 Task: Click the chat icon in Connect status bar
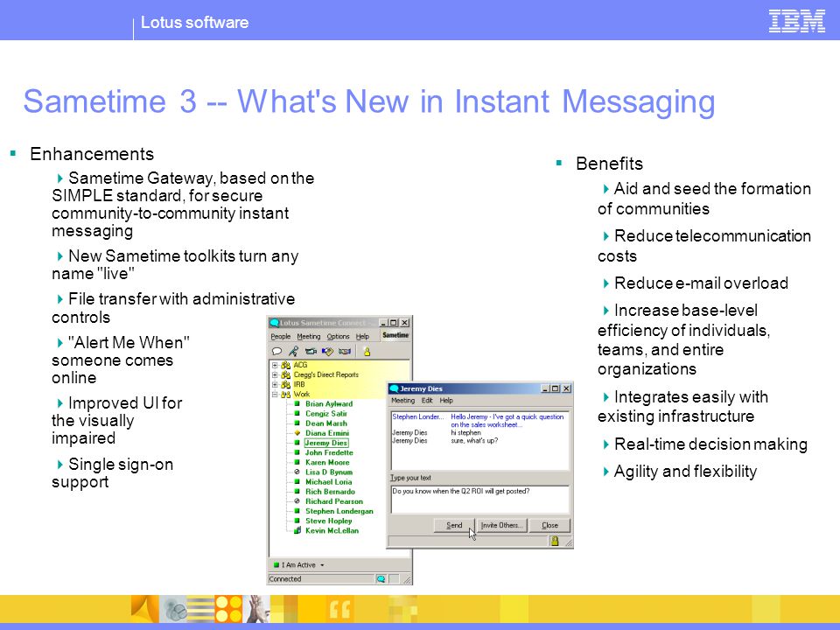pos(381,579)
